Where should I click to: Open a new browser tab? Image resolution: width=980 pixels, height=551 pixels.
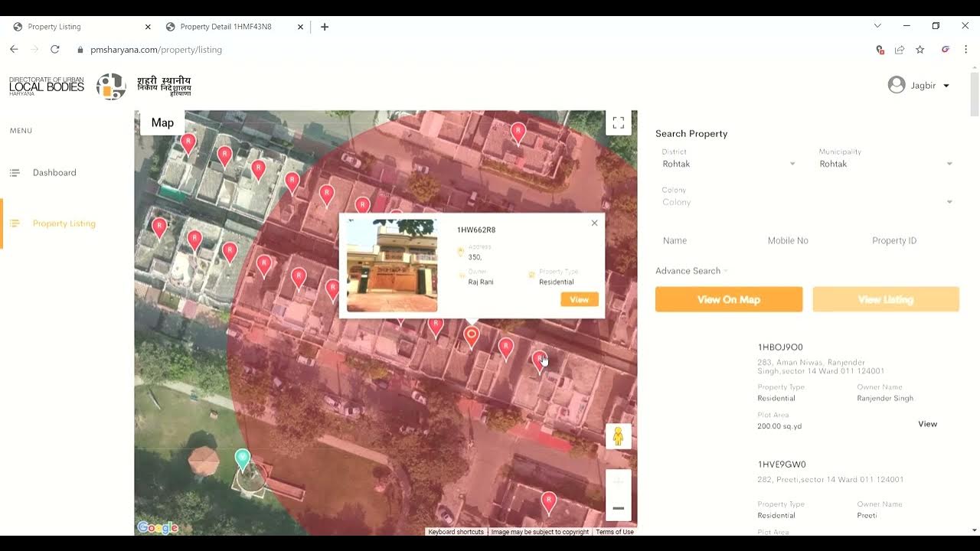[325, 27]
